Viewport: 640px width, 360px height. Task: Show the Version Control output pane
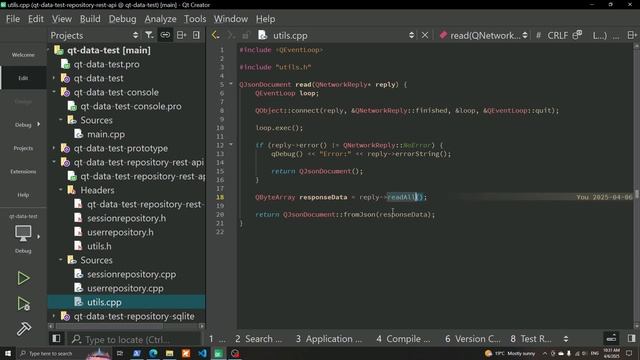pyautogui.click(x=473, y=339)
